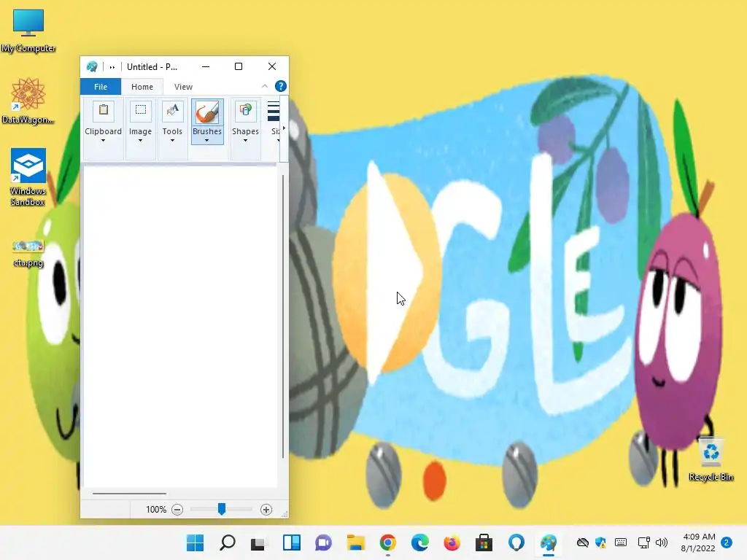Image resolution: width=747 pixels, height=560 pixels.
Task: Expand the Clipboard dropdown arrow
Action: pyautogui.click(x=103, y=141)
